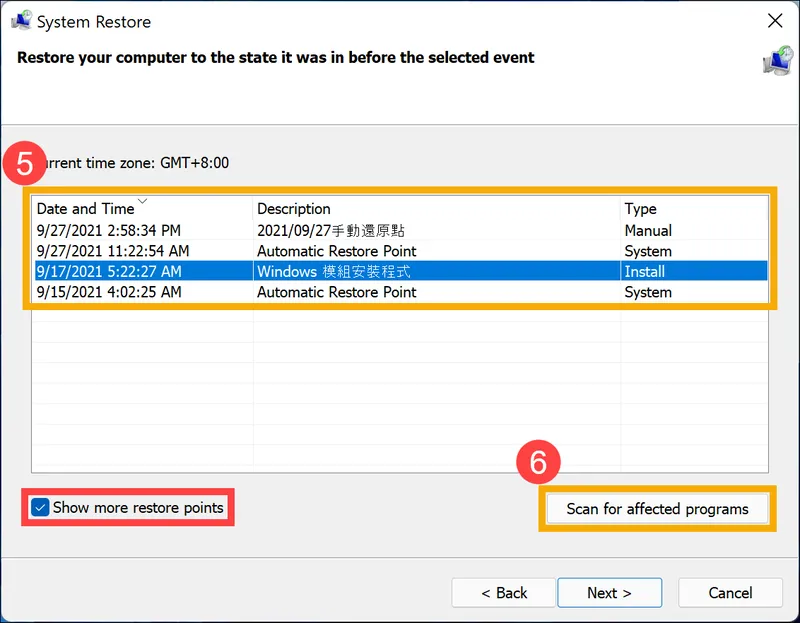Click the empty area of the restore list

400,390
